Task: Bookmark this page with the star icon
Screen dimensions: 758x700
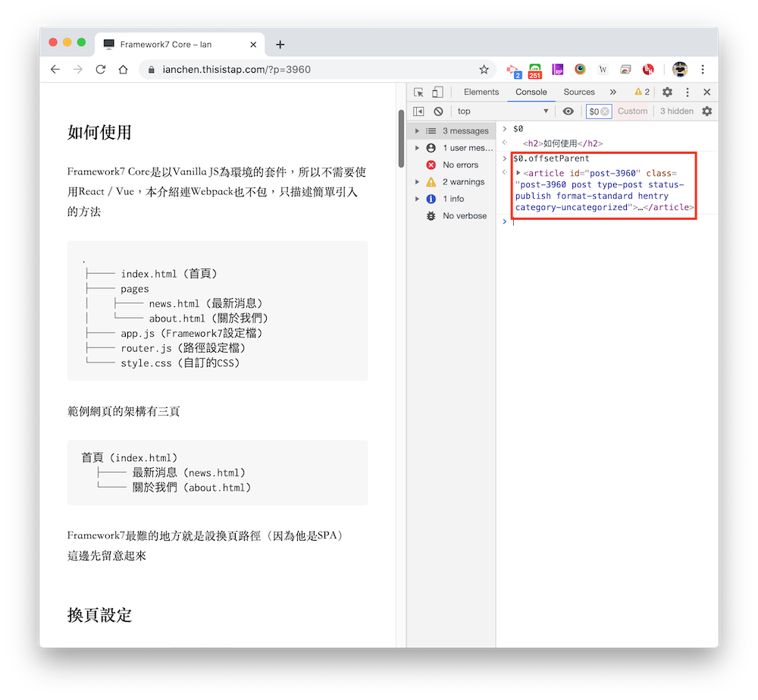Action: (484, 70)
